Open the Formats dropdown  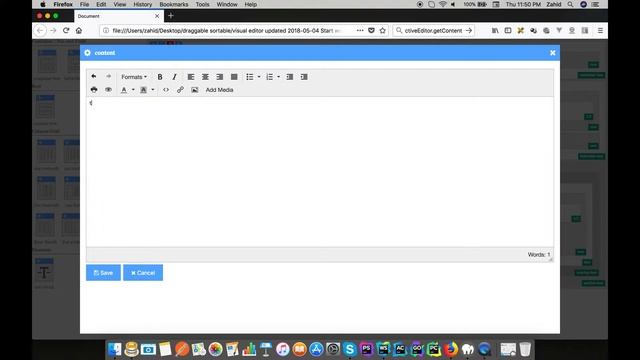134,77
